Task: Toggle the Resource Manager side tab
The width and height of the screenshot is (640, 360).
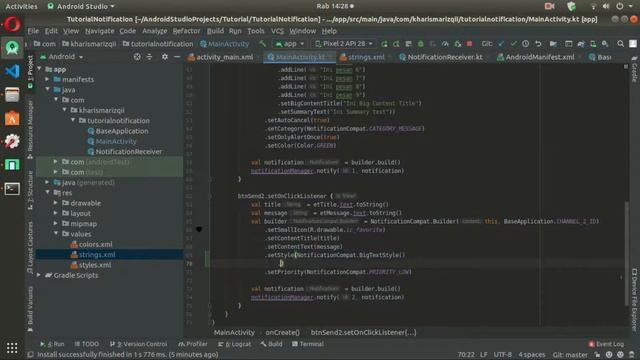Action: tap(30, 129)
